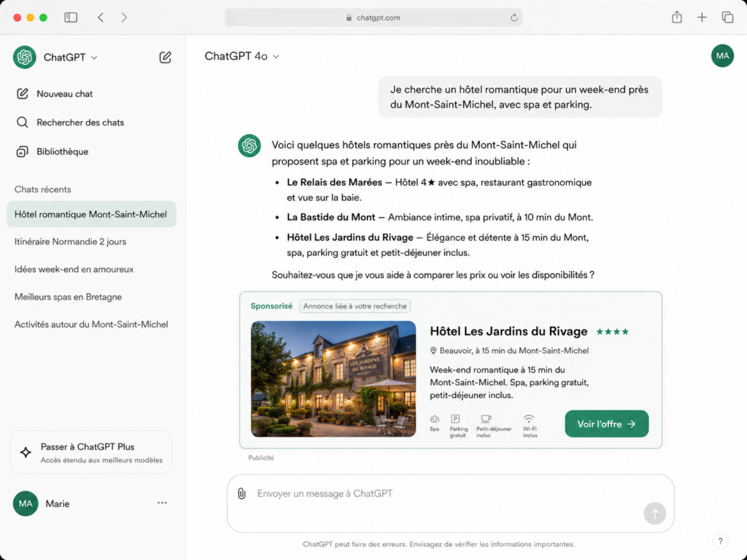Open the ChatGPT 4o model selector
The height and width of the screenshot is (560, 747).
tap(242, 56)
